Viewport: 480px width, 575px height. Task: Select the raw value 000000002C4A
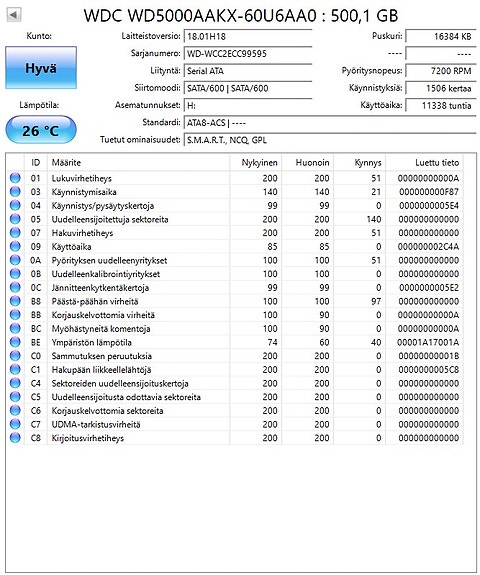coord(428,246)
